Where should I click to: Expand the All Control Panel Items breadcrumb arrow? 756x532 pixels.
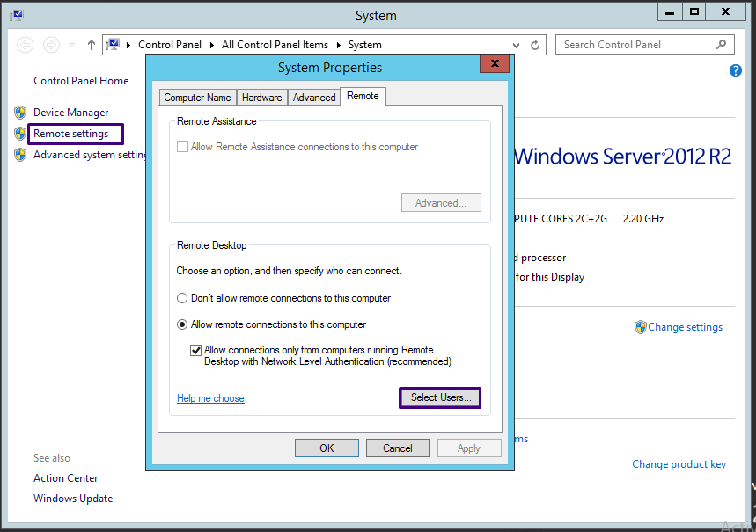[x=339, y=44]
